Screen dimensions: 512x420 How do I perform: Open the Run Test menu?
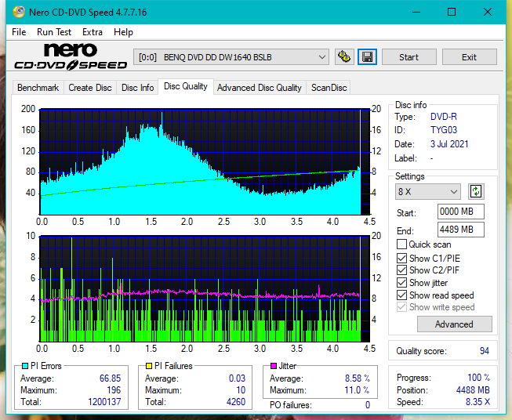pos(54,32)
